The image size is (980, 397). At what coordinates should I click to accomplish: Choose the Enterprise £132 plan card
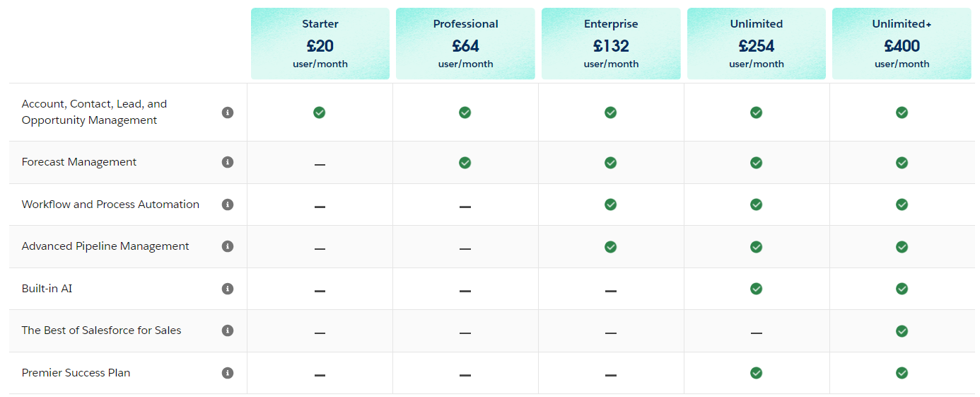point(611,44)
